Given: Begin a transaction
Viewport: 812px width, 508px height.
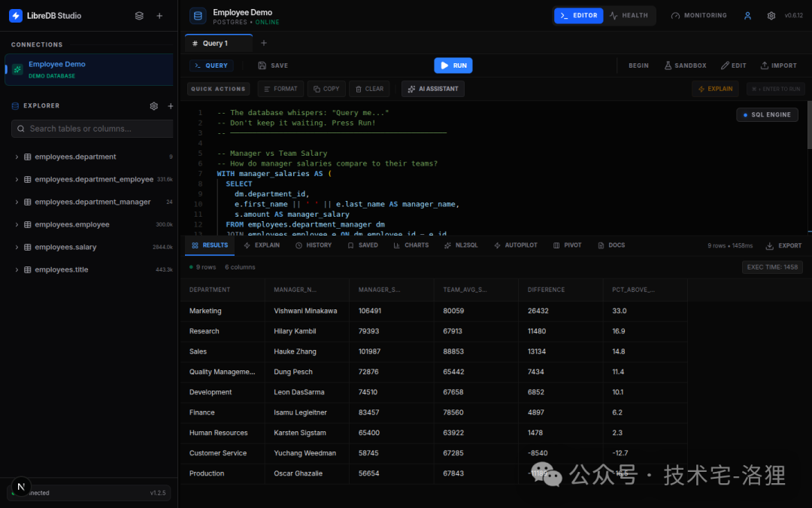Looking at the screenshot, I should pyautogui.click(x=638, y=65).
